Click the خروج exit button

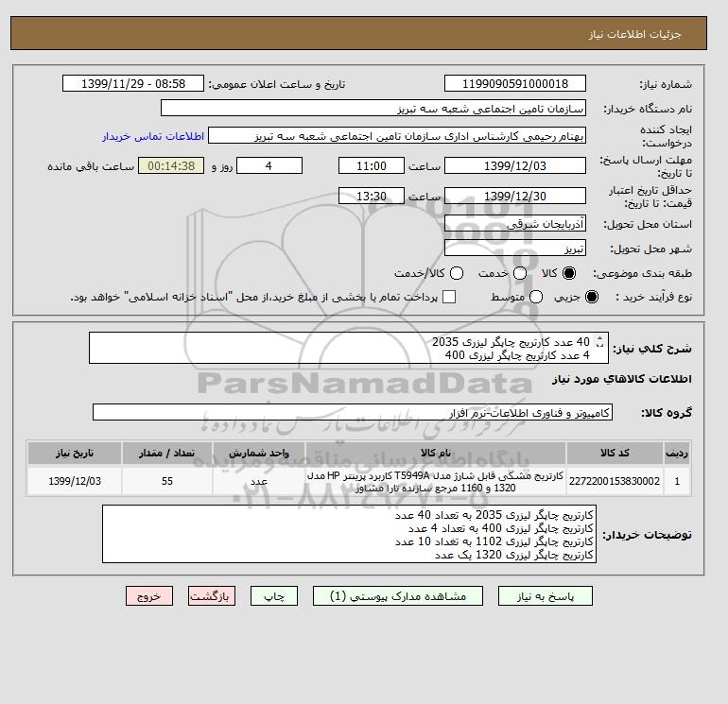(149, 596)
